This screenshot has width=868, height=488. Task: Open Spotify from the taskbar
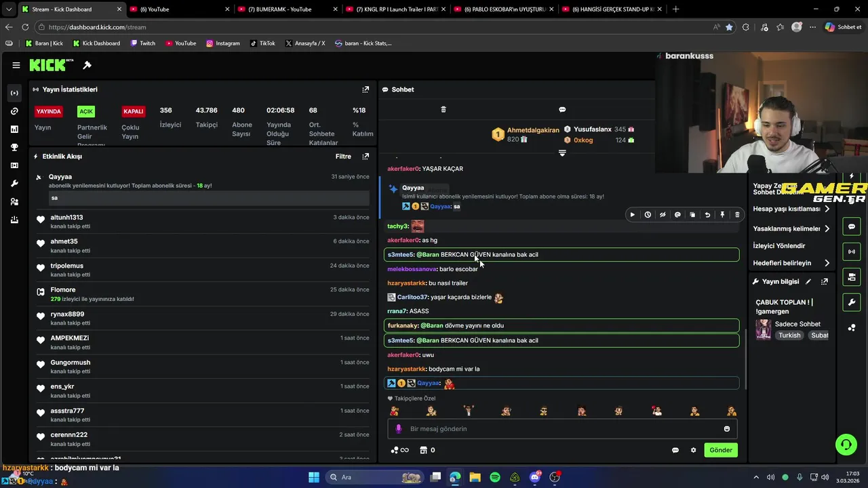point(495,477)
